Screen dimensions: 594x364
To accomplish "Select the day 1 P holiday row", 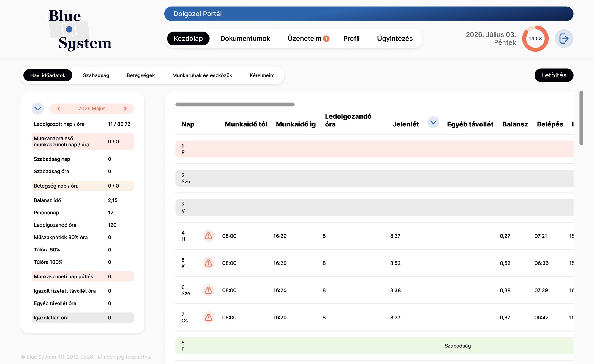I will point(374,149).
